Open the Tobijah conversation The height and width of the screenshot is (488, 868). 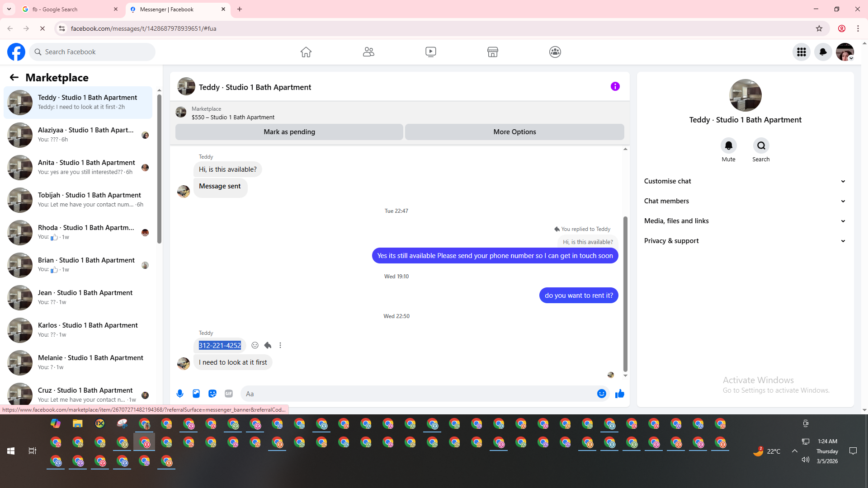coord(78,200)
